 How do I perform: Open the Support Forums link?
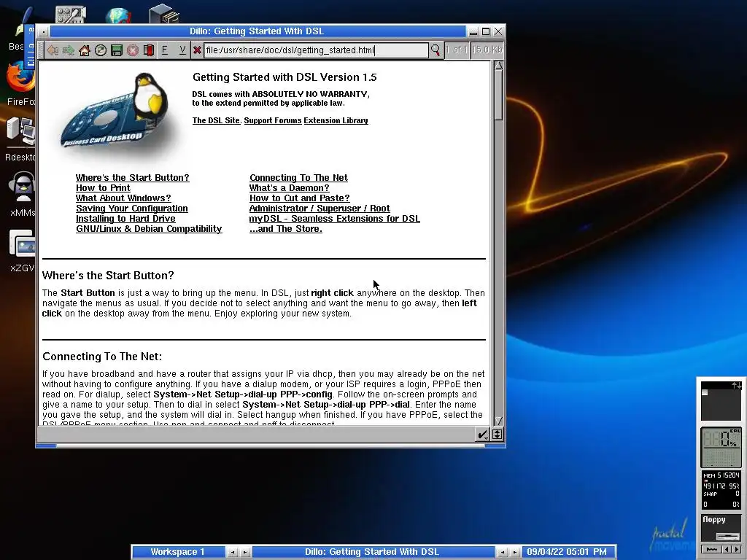[273, 120]
